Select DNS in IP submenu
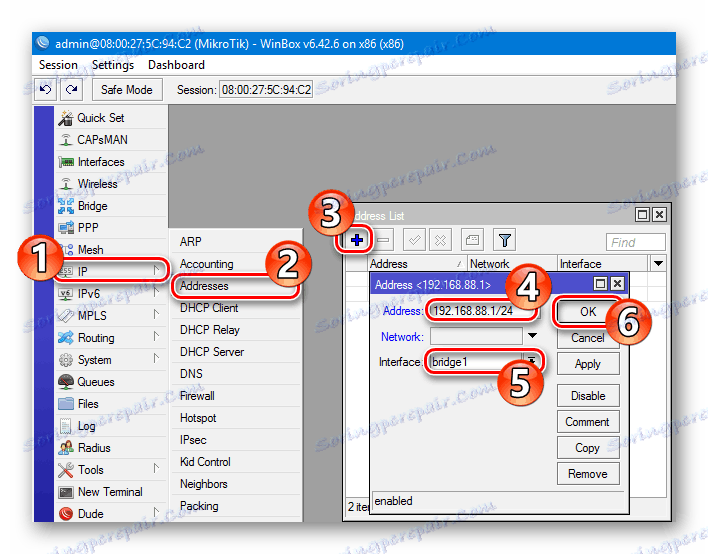The height and width of the screenshot is (554, 708). coord(236,374)
